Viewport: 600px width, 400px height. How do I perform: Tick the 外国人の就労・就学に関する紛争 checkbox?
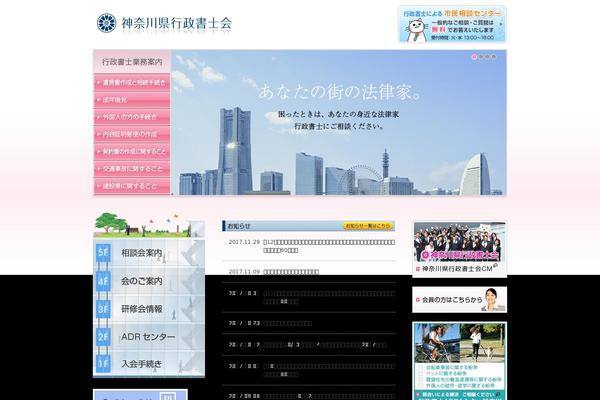coord(420,385)
